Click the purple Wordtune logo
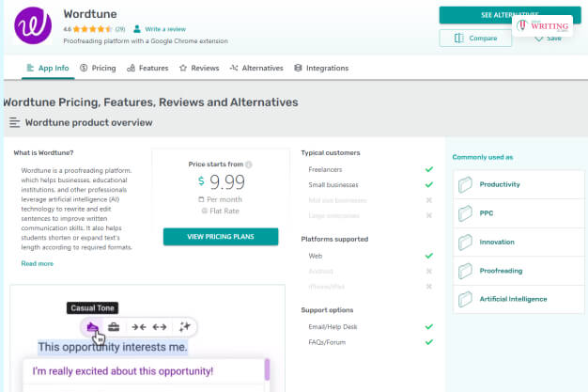588x392 pixels. (33, 25)
